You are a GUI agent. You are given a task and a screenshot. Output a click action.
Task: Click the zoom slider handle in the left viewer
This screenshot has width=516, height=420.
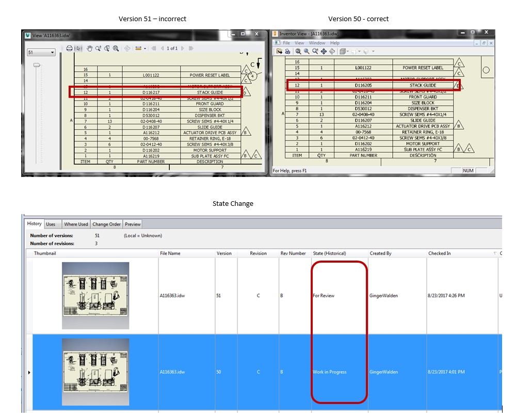click(37, 65)
